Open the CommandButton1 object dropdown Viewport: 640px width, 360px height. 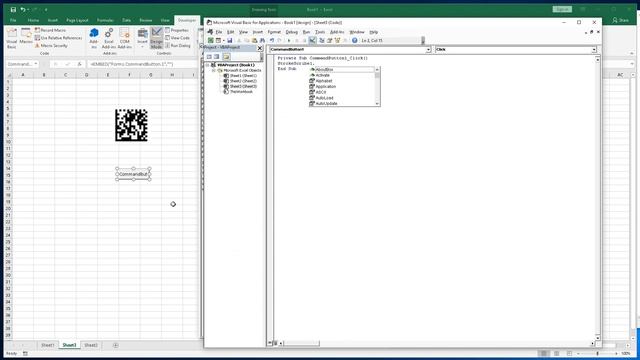tap(428, 49)
